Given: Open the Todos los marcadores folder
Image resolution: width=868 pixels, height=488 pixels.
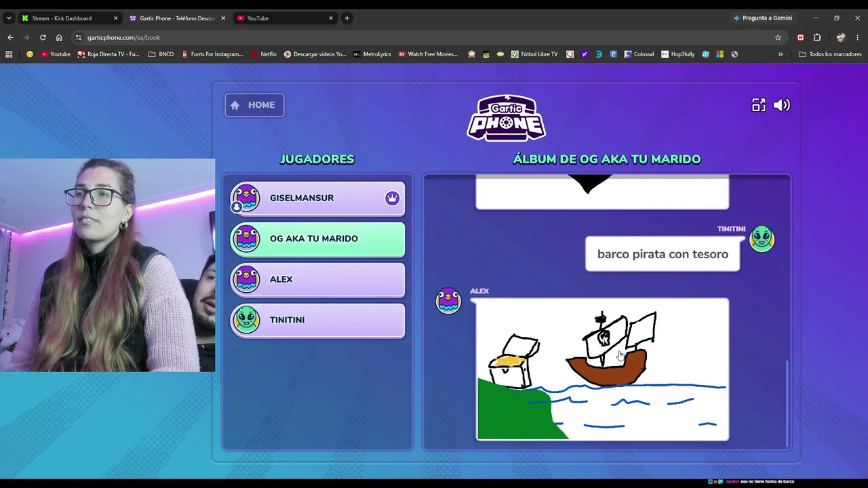Looking at the screenshot, I should 830,54.
